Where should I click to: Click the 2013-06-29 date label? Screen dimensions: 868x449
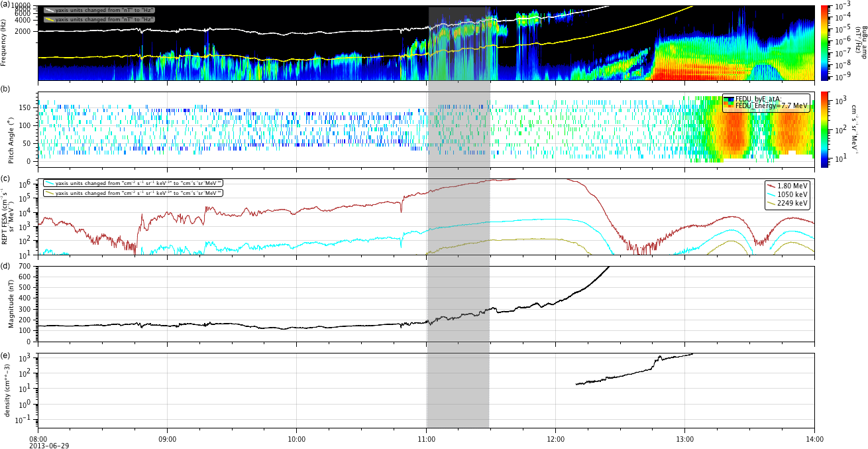49,446
